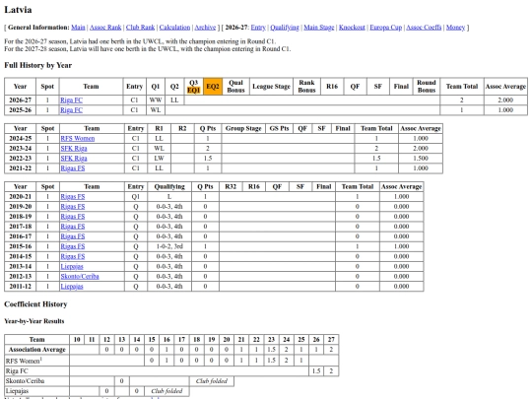532x399 pixels.
Task: Open the Money link
Action: (x=455, y=28)
